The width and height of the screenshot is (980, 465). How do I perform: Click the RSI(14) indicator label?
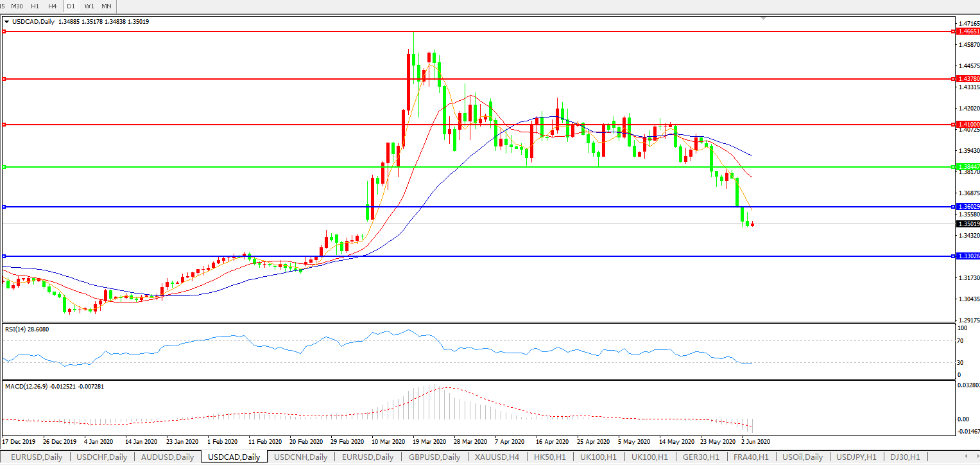point(26,329)
